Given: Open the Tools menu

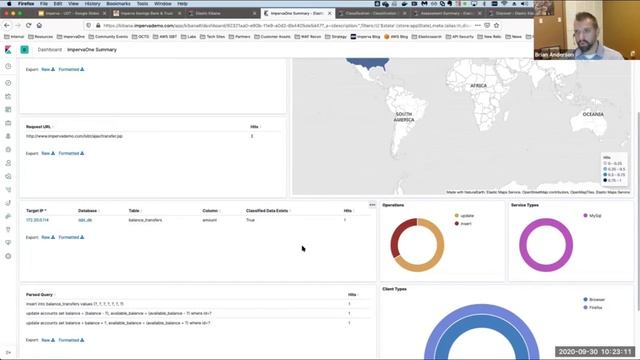Looking at the screenshot, I should pos(142,4).
